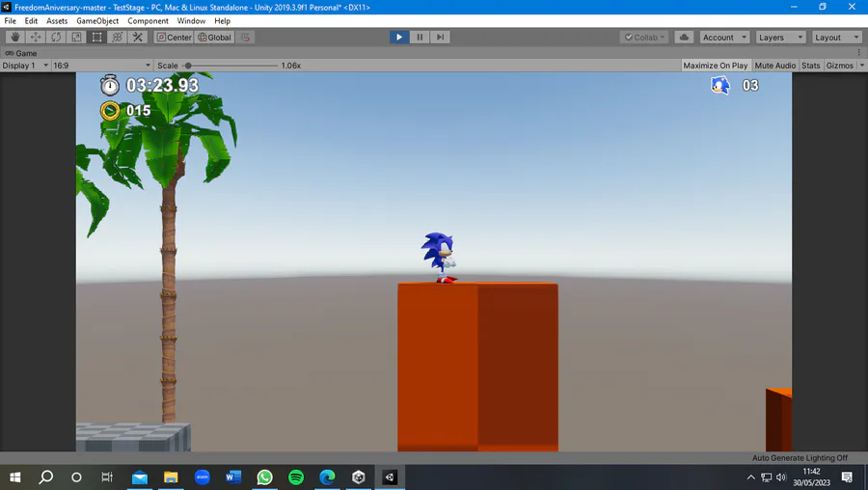Select the Game tab

(21, 53)
